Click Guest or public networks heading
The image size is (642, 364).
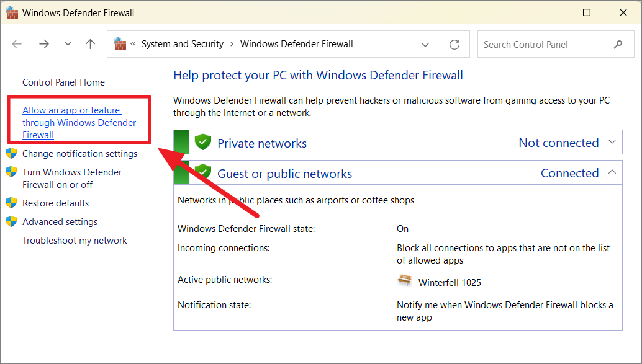(284, 174)
